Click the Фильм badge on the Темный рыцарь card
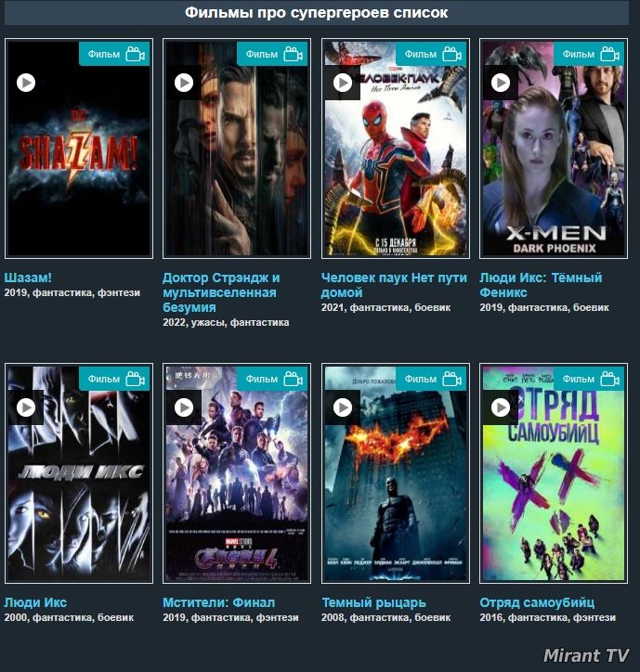Image resolution: width=640 pixels, height=672 pixels. click(x=431, y=379)
